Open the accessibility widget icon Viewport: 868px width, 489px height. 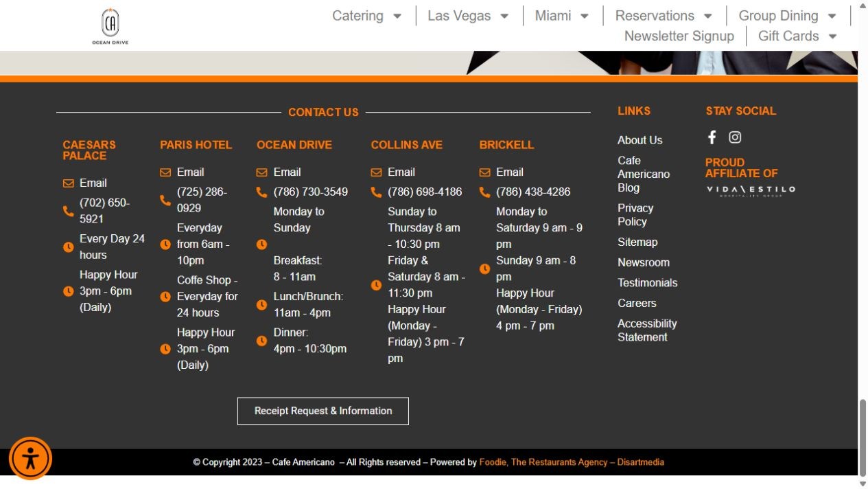point(30,458)
